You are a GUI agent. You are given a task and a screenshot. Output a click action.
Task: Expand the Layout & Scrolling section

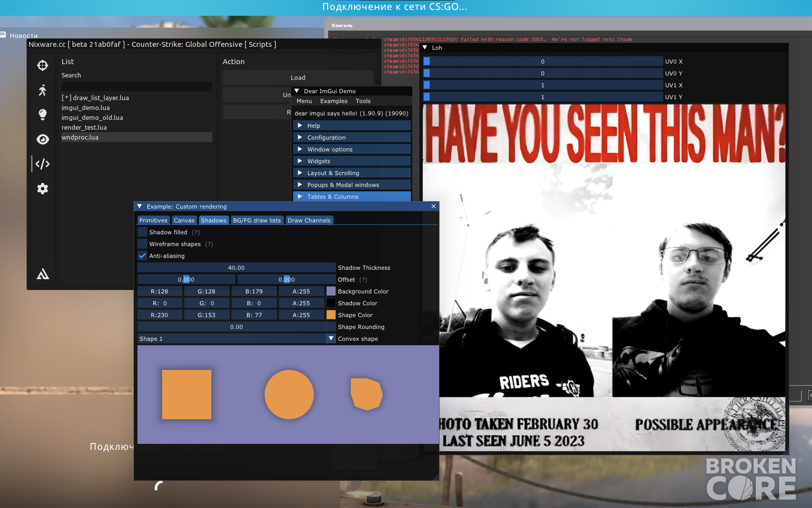tap(352, 173)
